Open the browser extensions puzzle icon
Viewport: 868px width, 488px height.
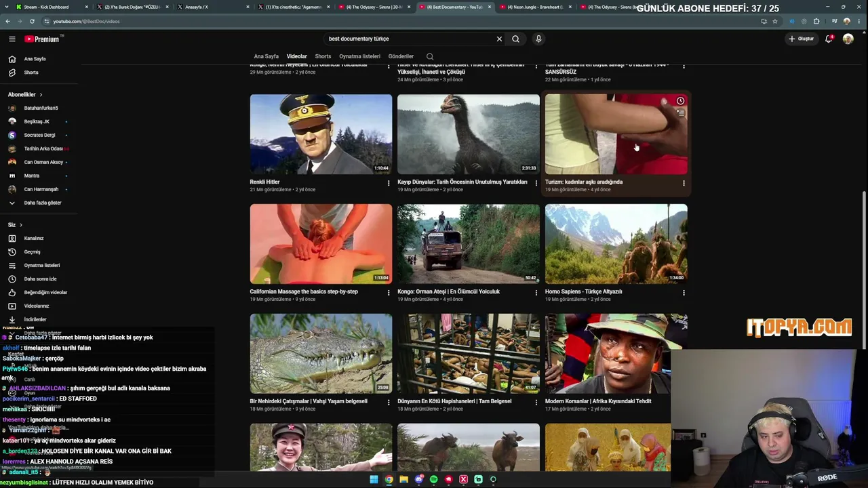pos(816,21)
